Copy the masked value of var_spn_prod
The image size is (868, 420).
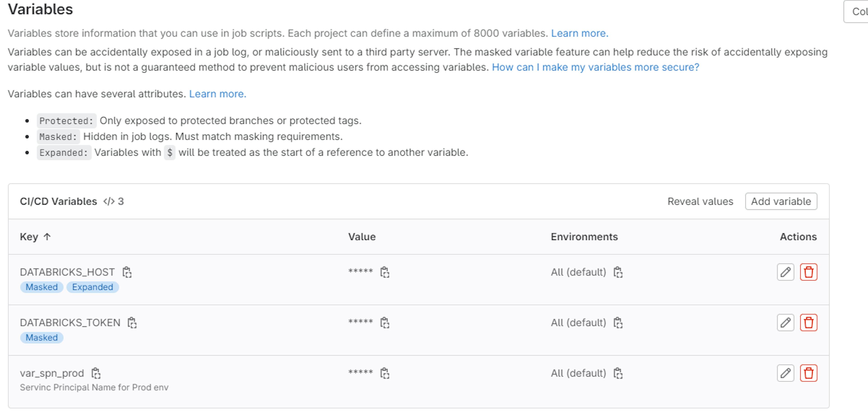click(384, 373)
